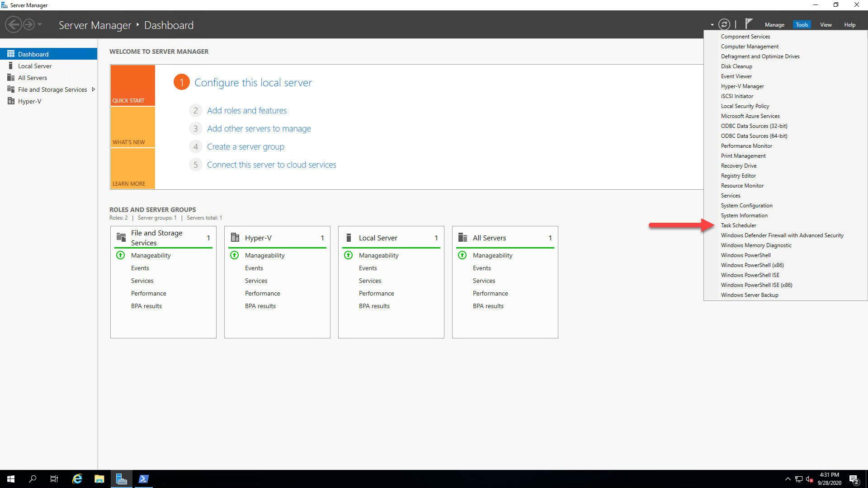The height and width of the screenshot is (488, 868).
Task: Open the Manage menu
Action: pyautogui.click(x=774, y=25)
